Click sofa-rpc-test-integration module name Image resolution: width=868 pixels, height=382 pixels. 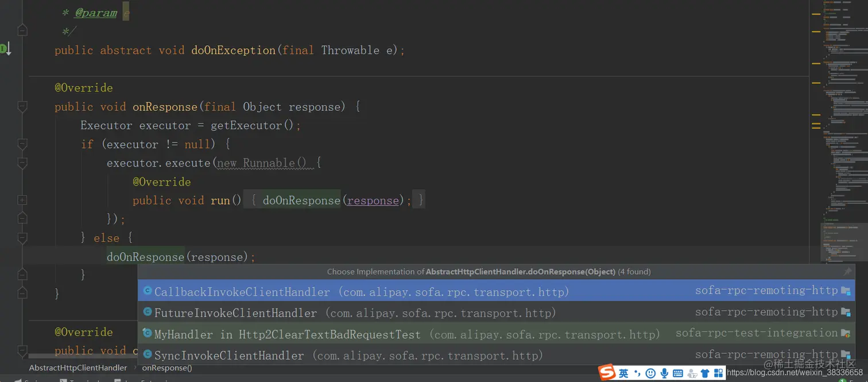(757, 333)
